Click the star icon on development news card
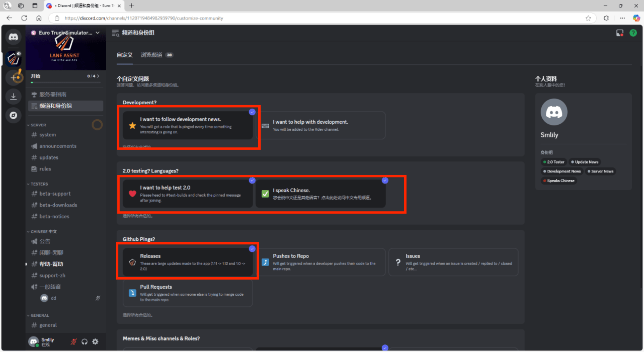 pos(132,125)
